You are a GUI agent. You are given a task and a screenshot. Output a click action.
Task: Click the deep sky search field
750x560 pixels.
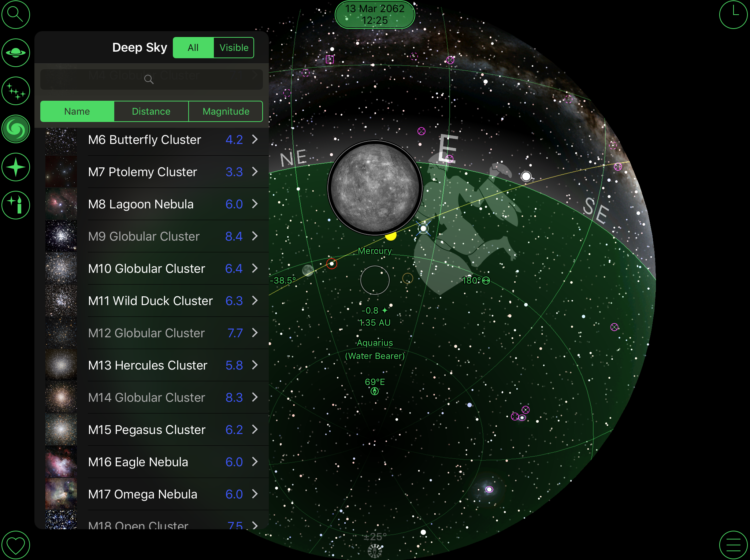click(x=151, y=79)
